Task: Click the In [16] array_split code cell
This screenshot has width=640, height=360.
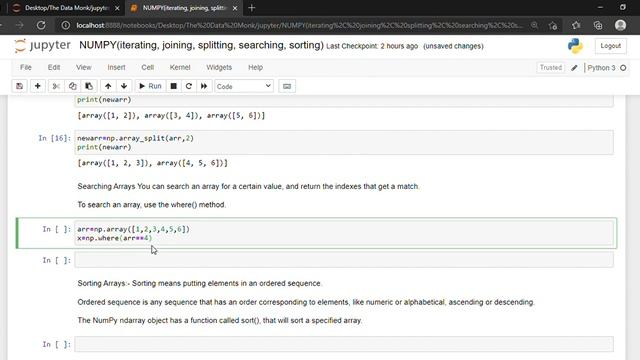Action: point(344,142)
